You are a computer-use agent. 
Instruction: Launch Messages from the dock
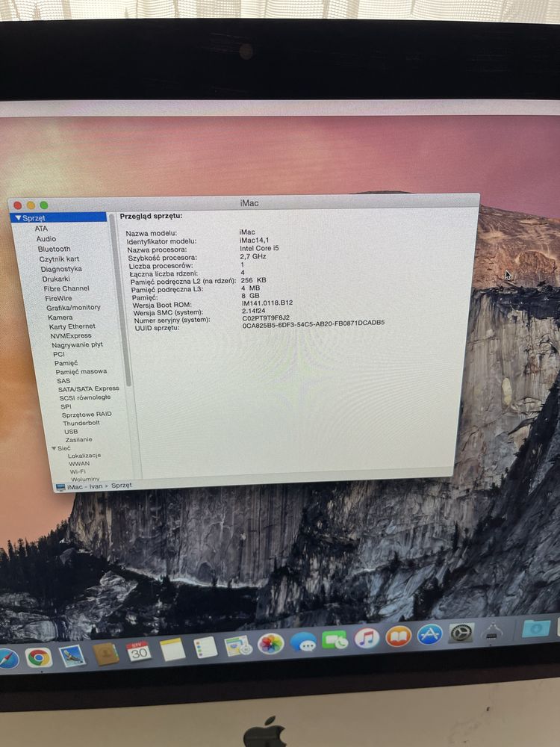point(303,642)
